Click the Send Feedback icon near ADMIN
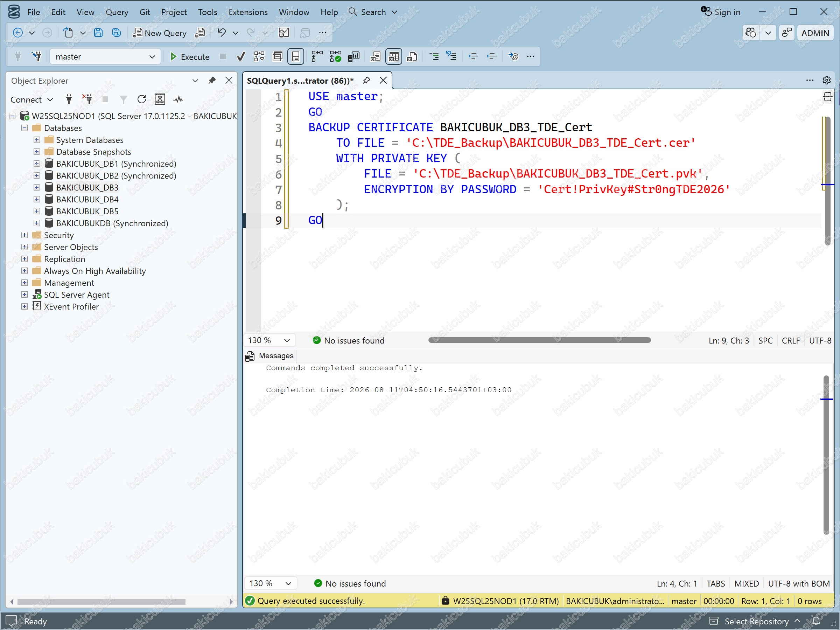 tap(787, 33)
